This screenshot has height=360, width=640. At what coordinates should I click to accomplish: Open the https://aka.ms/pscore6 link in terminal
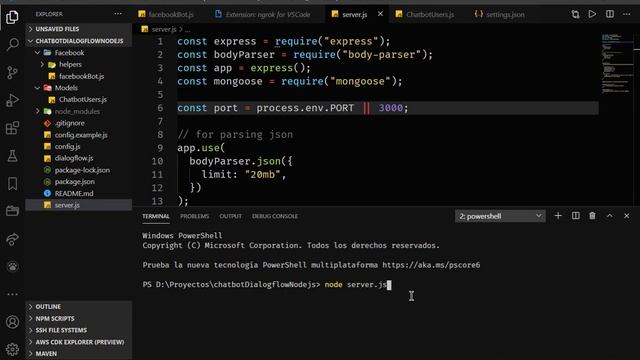click(431, 265)
